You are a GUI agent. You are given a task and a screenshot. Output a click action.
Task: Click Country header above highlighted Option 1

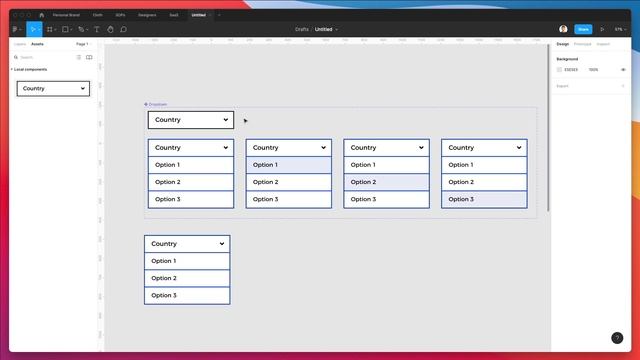tap(289, 148)
